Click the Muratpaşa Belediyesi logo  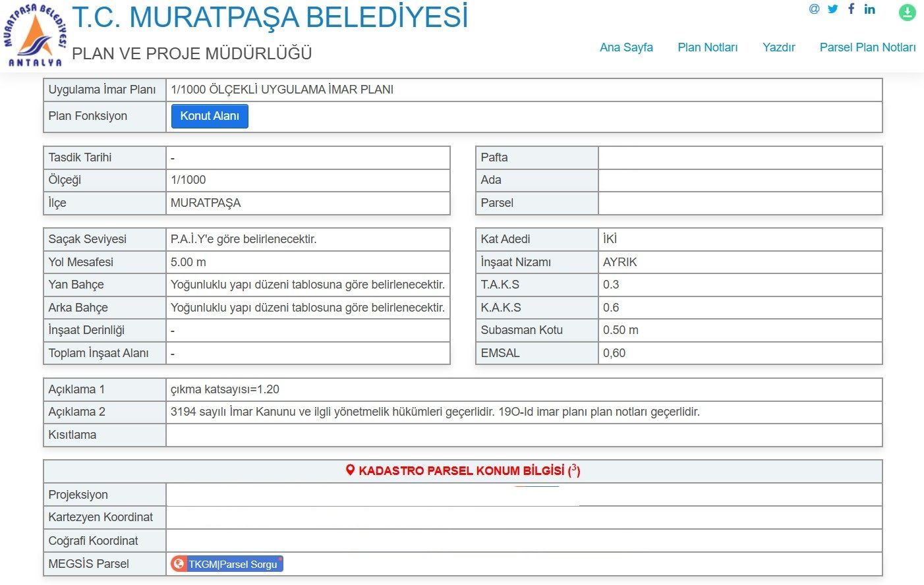(x=35, y=34)
